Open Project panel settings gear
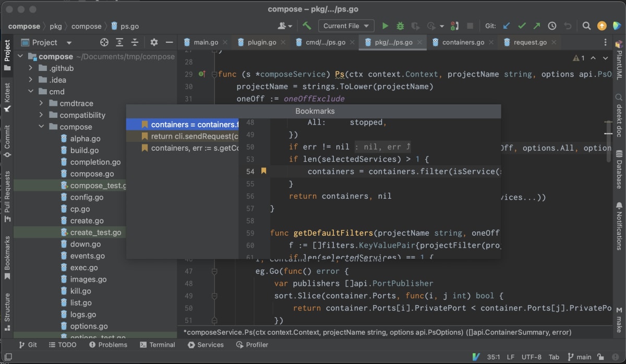Screen dimensions: 626x364 154,42
